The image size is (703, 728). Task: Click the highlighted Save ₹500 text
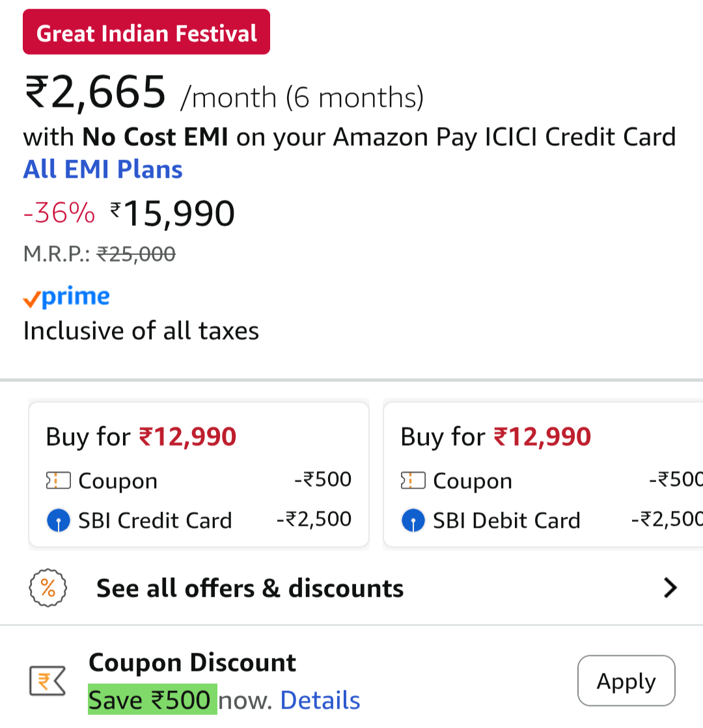[152, 700]
